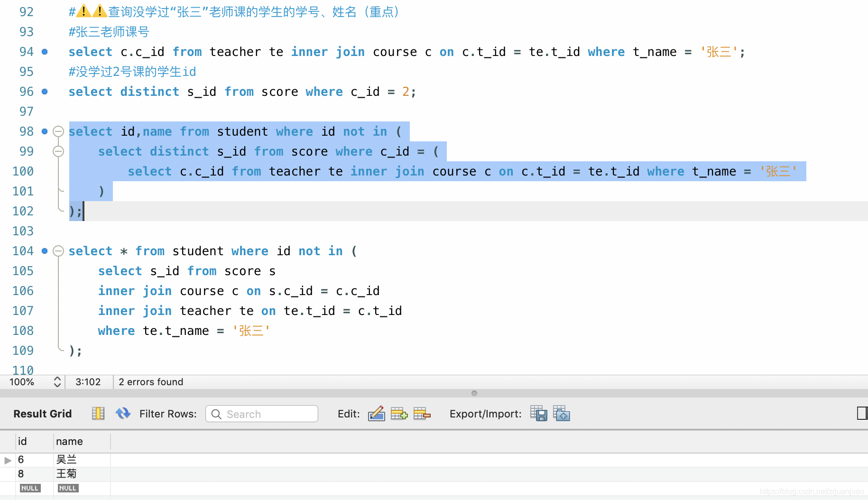
Task: Click 'student' table name on line 104
Action: 198,251
